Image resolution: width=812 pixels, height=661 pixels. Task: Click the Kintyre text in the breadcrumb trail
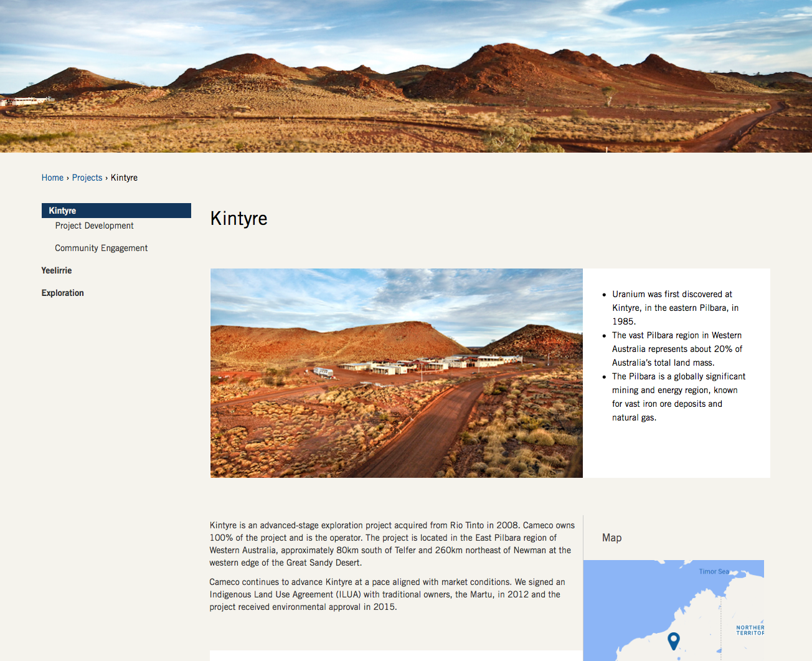[x=124, y=178]
